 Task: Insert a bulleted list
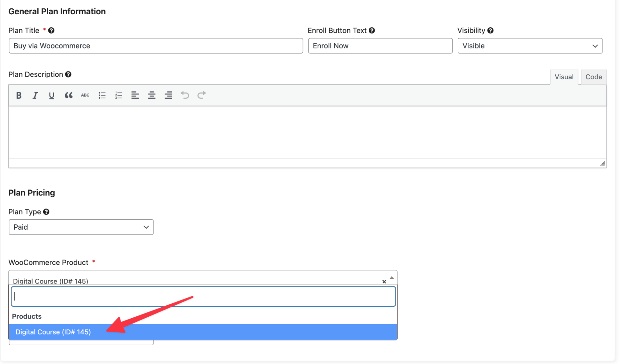click(102, 95)
